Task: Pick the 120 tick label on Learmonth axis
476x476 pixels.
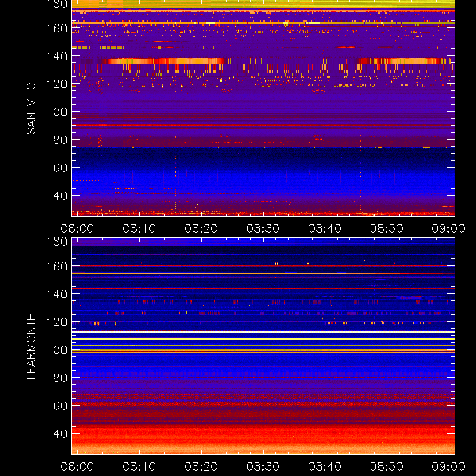Action: pos(57,322)
